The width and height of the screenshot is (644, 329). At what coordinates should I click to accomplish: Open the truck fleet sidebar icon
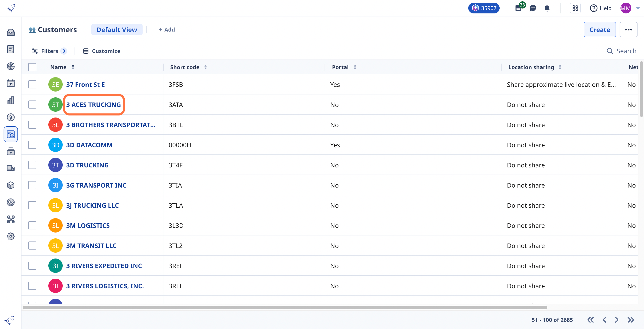11,168
